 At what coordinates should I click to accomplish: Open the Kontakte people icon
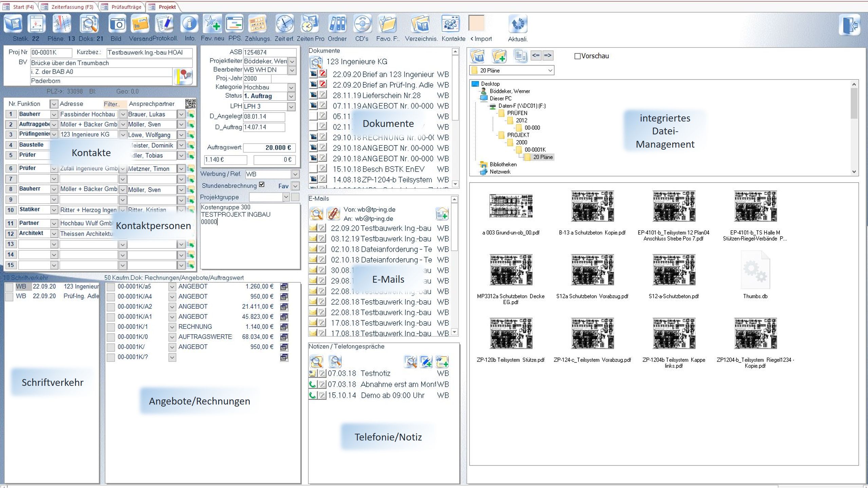(450, 24)
